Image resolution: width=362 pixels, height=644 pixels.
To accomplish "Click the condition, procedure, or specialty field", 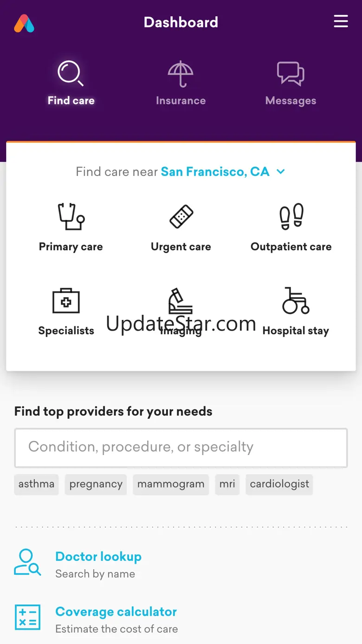I will (x=181, y=447).
